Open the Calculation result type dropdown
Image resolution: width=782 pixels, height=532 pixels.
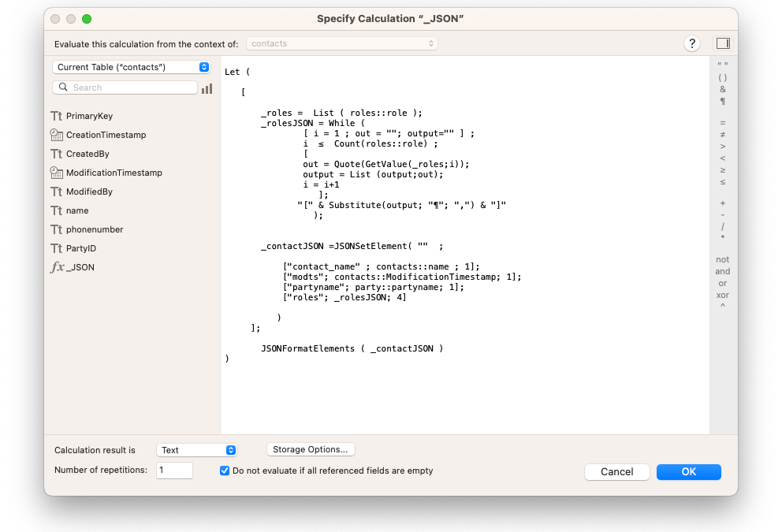(196, 450)
